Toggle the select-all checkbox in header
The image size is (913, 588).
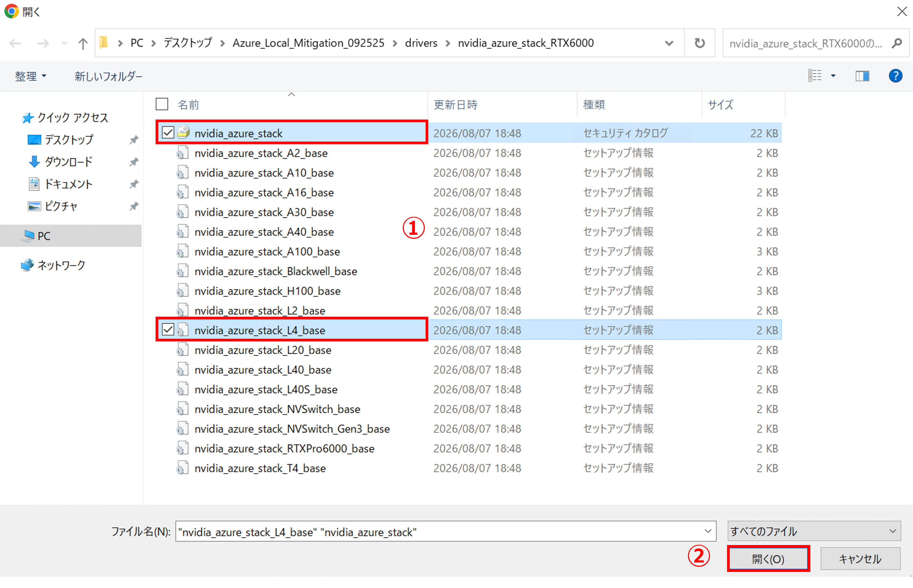pos(162,104)
